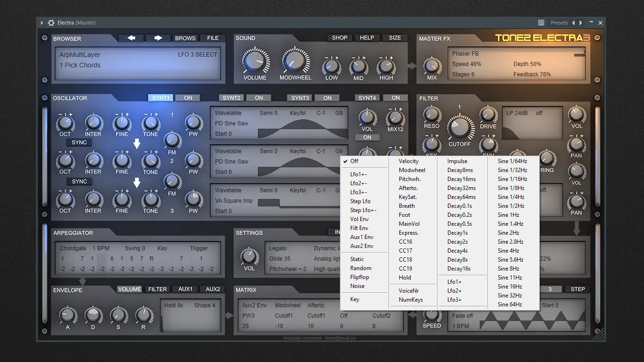Open the preset grid icon in title bar
This screenshot has width=644, height=362.
point(541,23)
